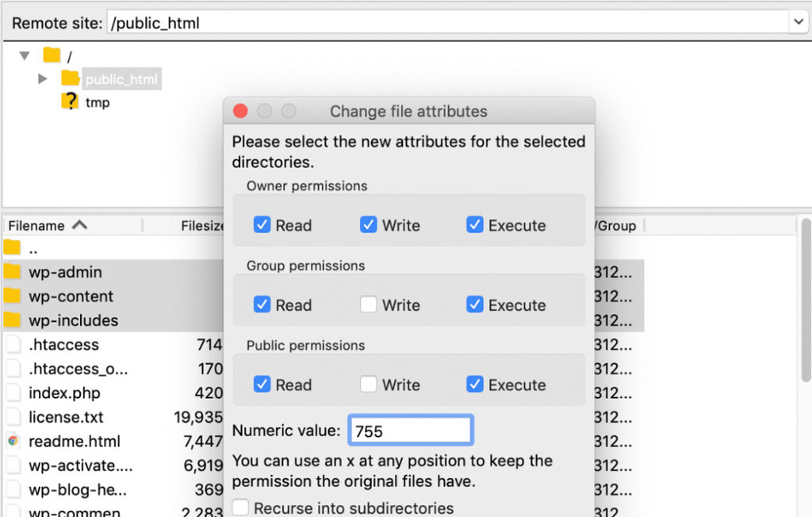Image resolution: width=812 pixels, height=517 pixels.
Task: Click the question-mark folder icon beside tmp
Action: (70, 101)
